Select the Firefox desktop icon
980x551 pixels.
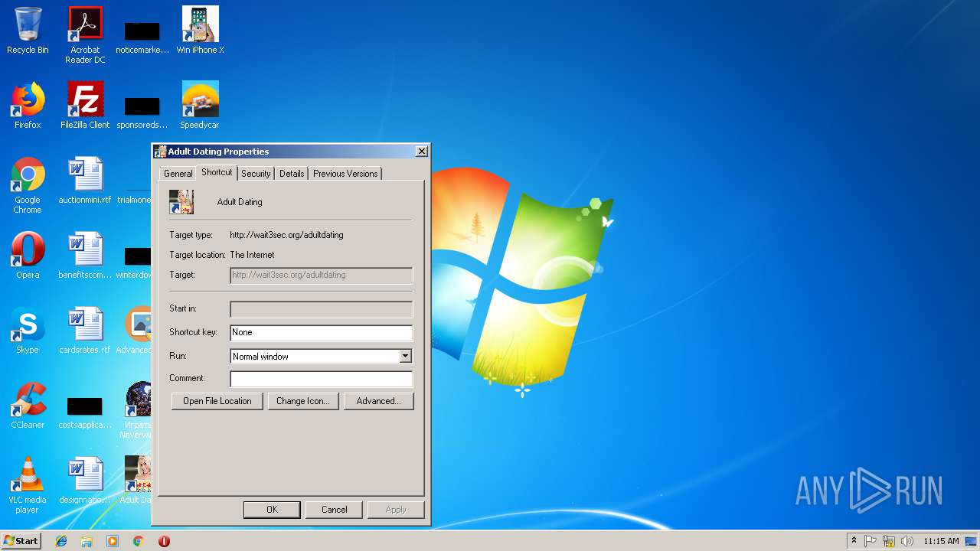pyautogui.click(x=28, y=106)
